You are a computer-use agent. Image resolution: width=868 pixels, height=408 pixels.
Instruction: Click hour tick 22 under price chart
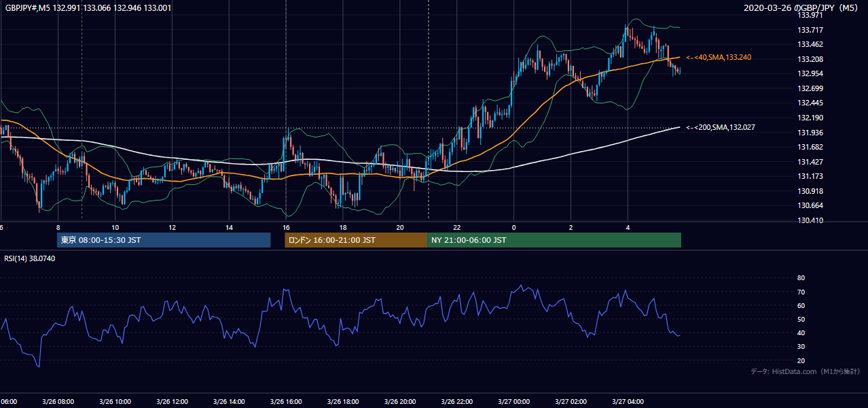click(457, 228)
